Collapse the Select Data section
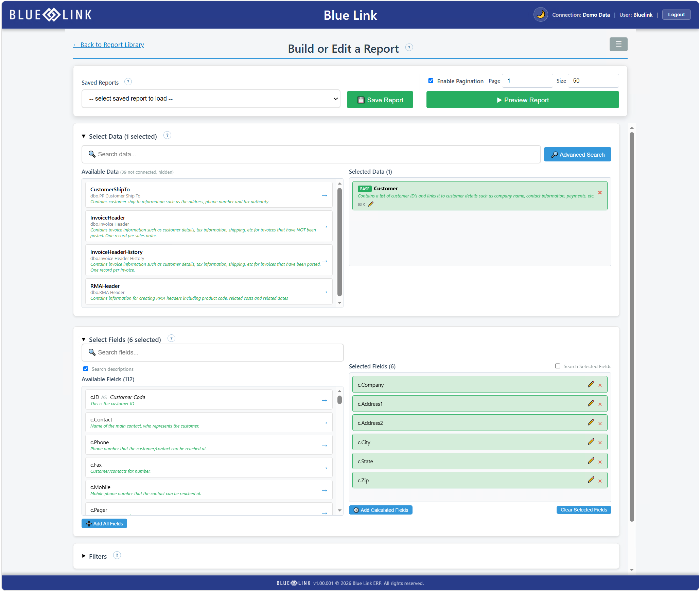Image resolution: width=700 pixels, height=591 pixels. point(84,136)
